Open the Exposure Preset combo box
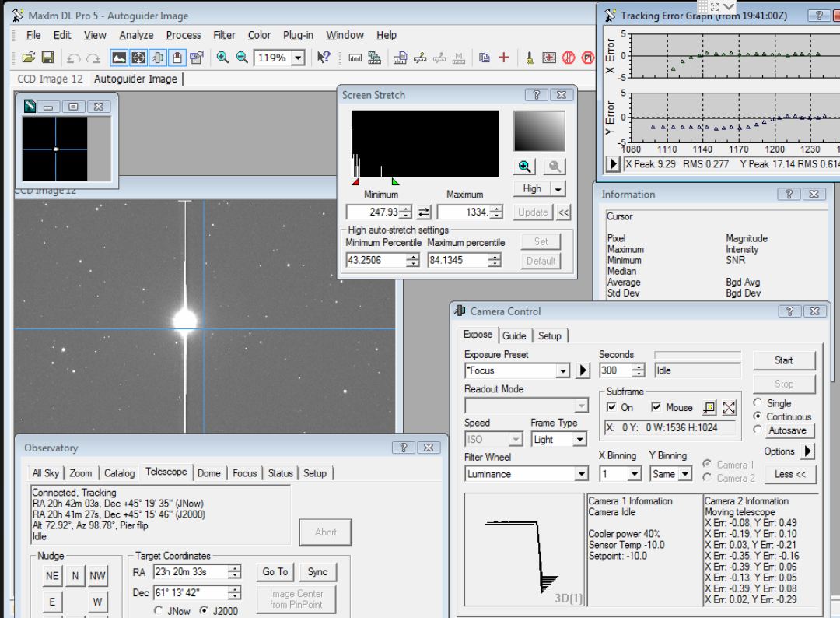Screen dimensions: 840x618 coord(563,371)
